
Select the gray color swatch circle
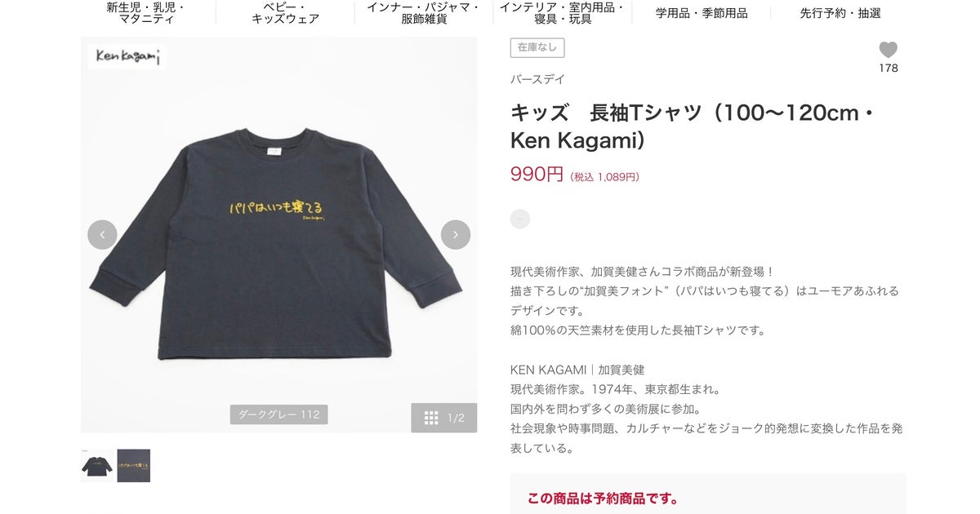(520, 219)
